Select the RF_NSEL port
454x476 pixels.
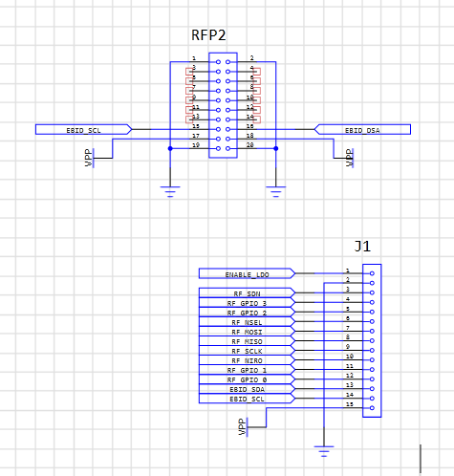[247, 321]
